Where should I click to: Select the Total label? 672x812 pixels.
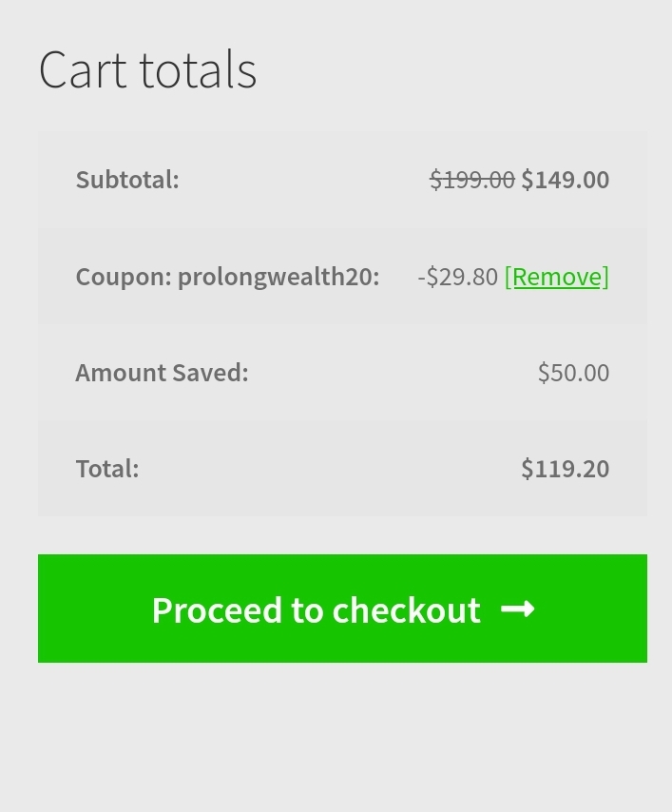106,469
